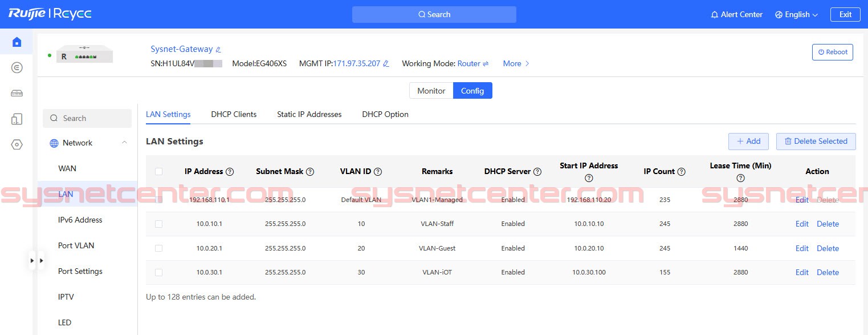The image size is (868, 335).
Task: Click the switch working mode arrows icon
Action: click(486, 64)
